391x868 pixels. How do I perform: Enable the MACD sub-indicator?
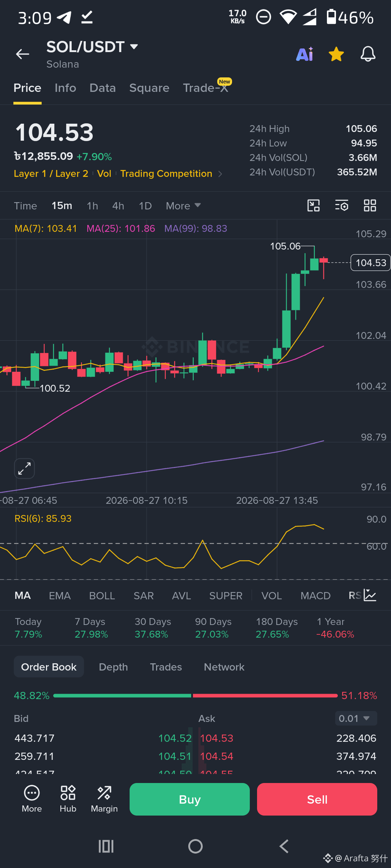click(315, 596)
